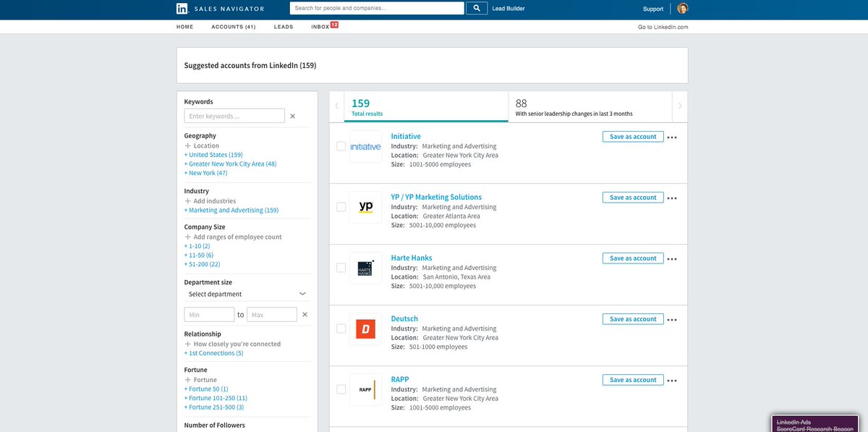Screen dimensions: 868x432
Task: Filter company size 11-50 (6)
Action: pos(199,255)
